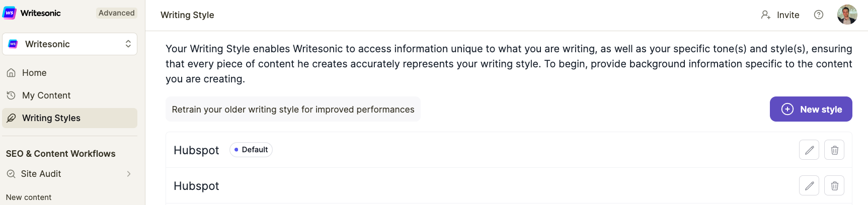Click Invite in the top bar
Screen dimensions: 868x205
(x=788, y=15)
